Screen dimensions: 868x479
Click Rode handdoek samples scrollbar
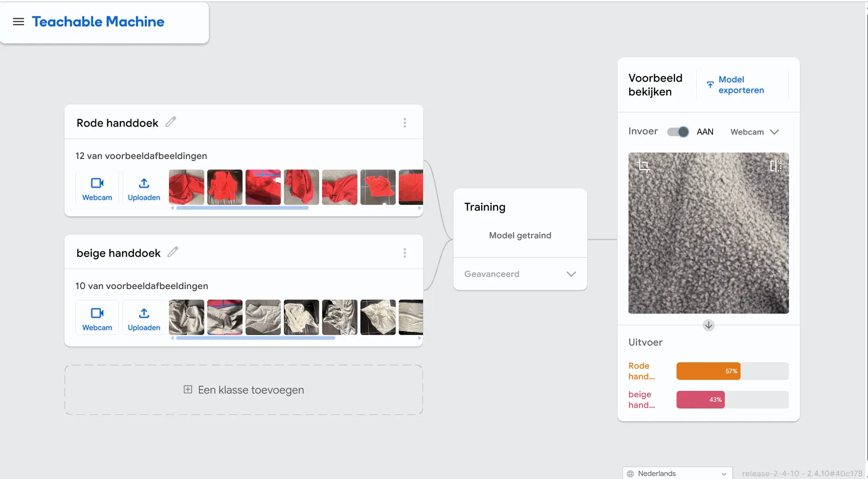[242, 208]
